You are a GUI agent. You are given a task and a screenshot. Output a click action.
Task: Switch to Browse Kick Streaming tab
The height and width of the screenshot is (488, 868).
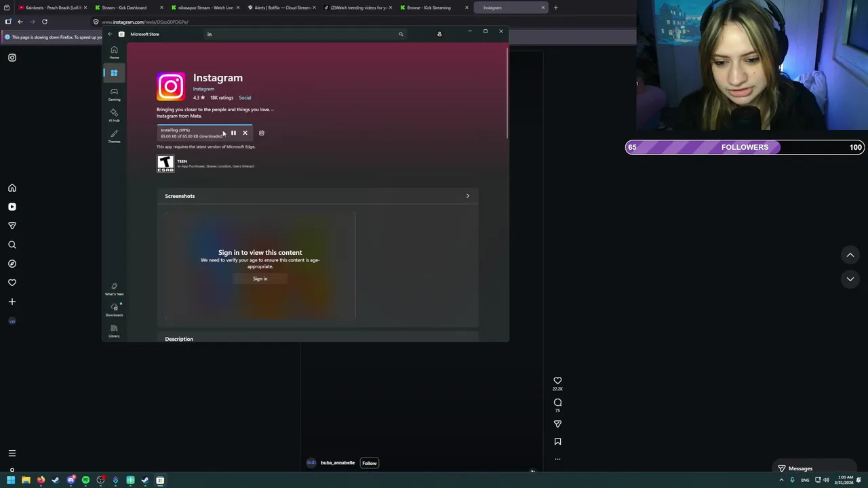pyautogui.click(x=434, y=7)
